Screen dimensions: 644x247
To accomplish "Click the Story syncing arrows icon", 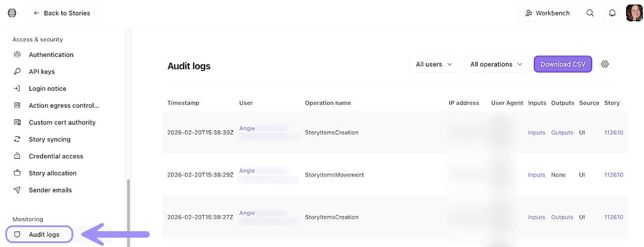I will [17, 139].
